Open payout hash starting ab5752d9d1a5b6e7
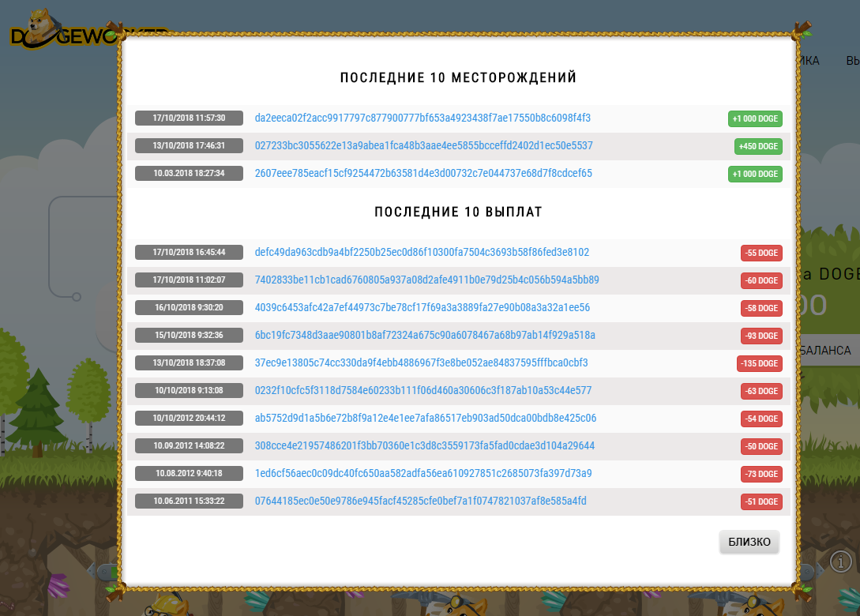860x616 pixels. [x=426, y=418]
